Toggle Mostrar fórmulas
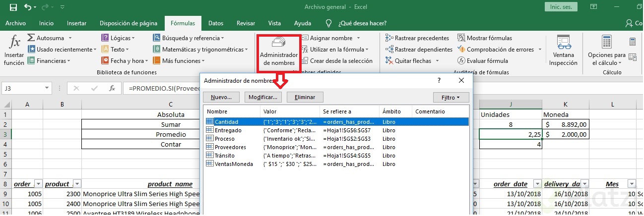 [x=485, y=38]
